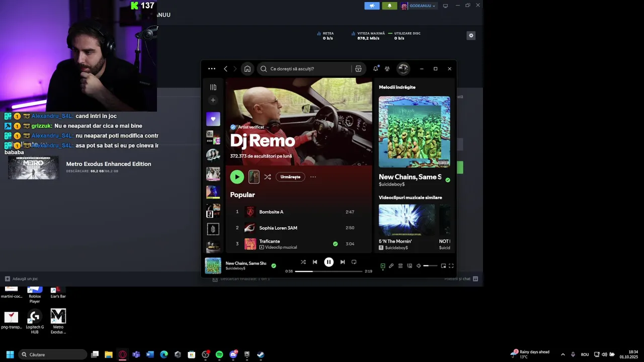This screenshot has width=644, height=362.
Task: Open the artist preview clip thumbnail
Action: (x=254, y=177)
